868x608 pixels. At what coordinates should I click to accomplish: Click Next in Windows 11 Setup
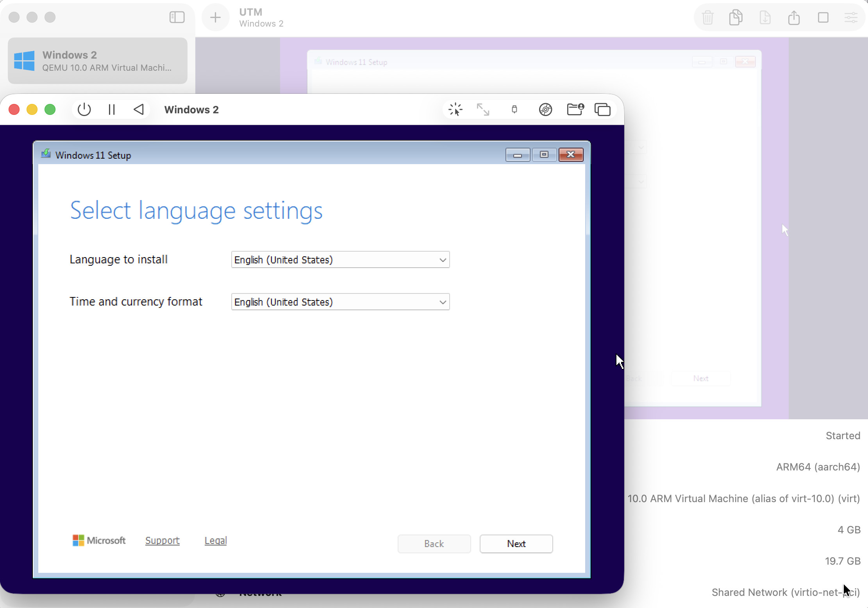[516, 544]
